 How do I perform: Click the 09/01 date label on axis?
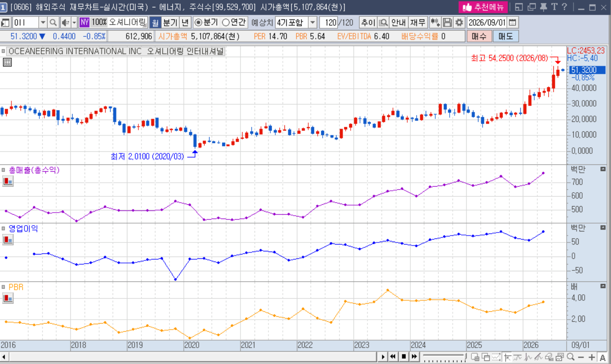click(x=580, y=345)
